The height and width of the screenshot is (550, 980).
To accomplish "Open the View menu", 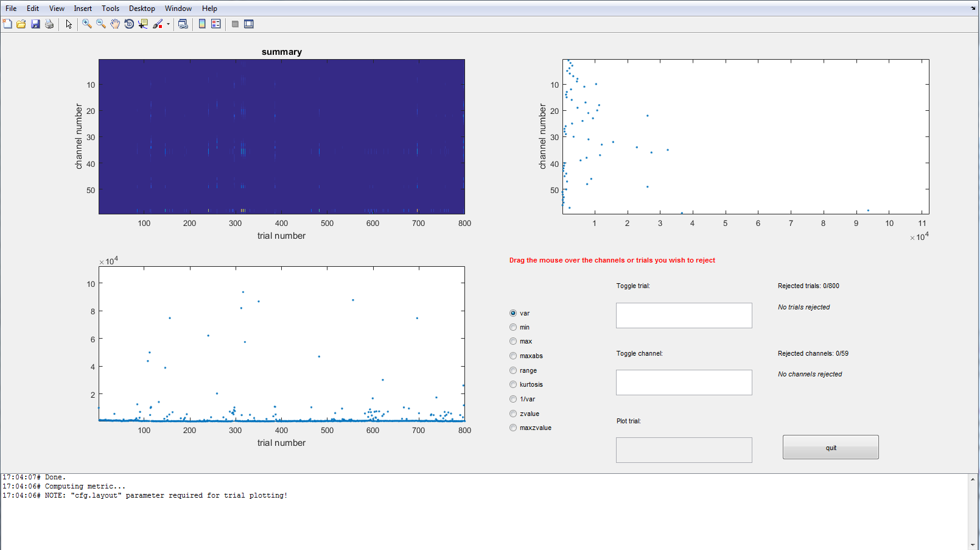I will 57,9.
